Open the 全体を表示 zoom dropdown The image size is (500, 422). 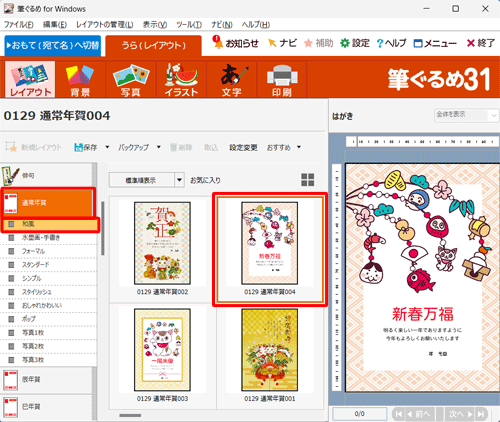pyautogui.click(x=466, y=115)
